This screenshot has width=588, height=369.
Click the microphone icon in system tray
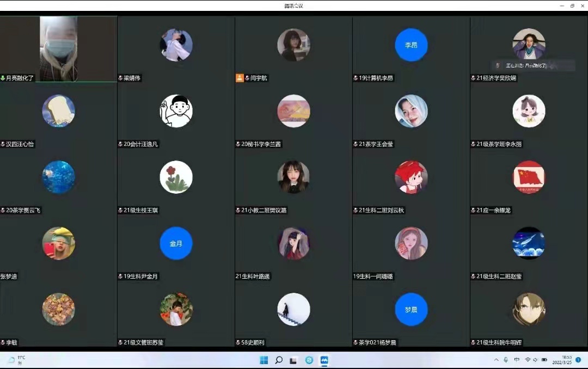point(506,360)
